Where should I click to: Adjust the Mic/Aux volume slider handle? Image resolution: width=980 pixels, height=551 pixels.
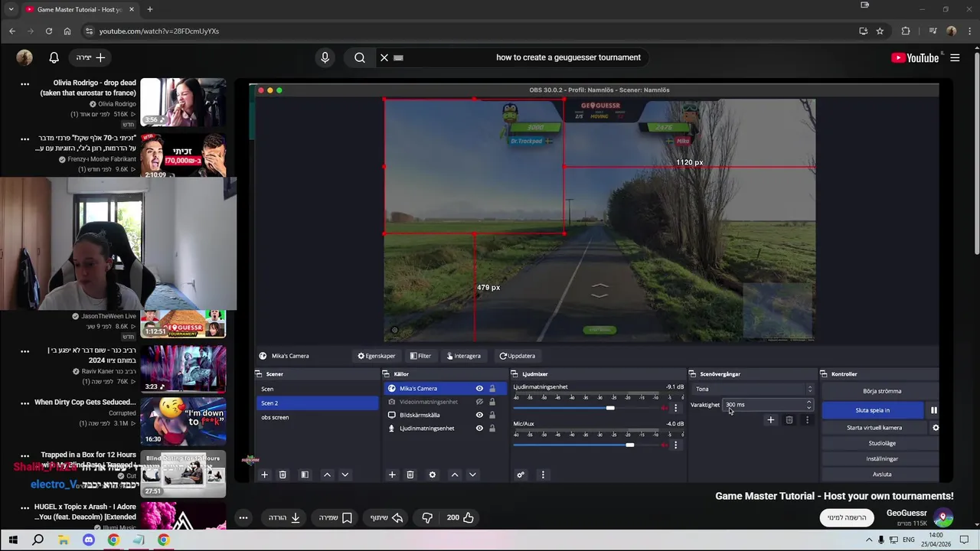tap(629, 445)
